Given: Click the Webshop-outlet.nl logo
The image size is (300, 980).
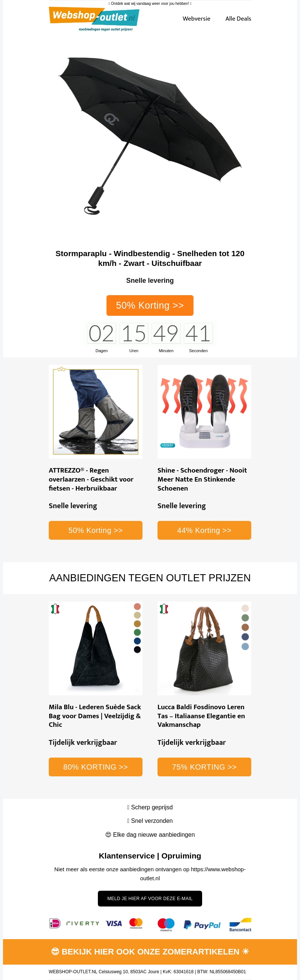Looking at the screenshot, I should coord(94,19).
